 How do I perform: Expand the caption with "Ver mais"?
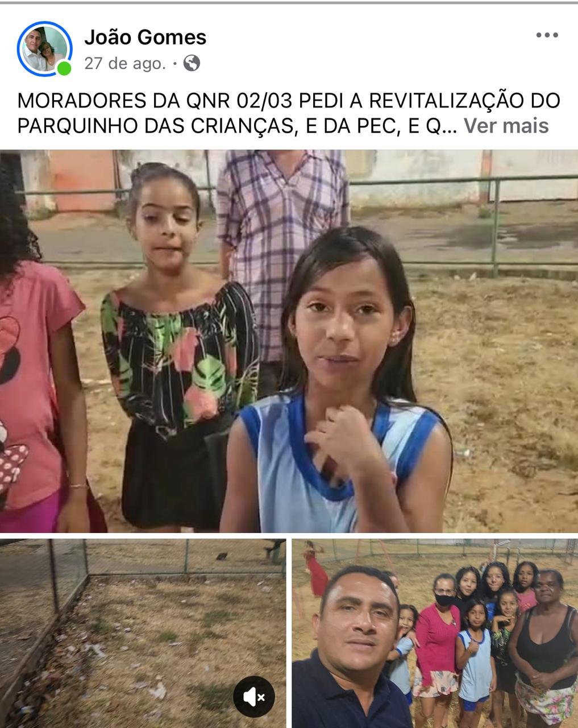pos(506,126)
